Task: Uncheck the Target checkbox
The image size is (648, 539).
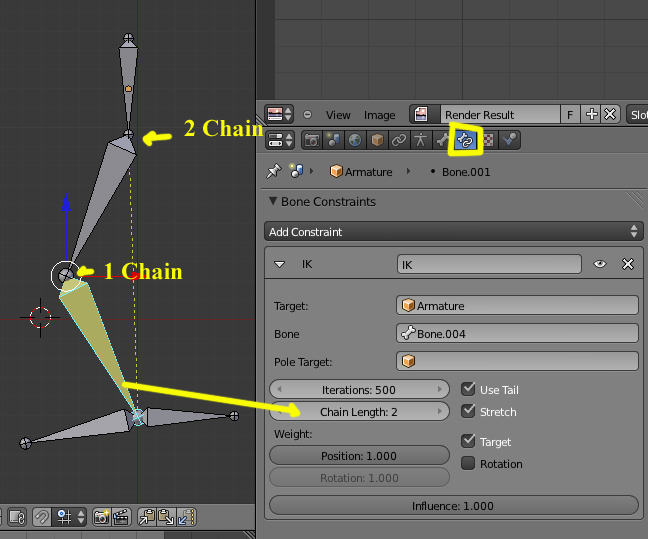Action: (468, 441)
